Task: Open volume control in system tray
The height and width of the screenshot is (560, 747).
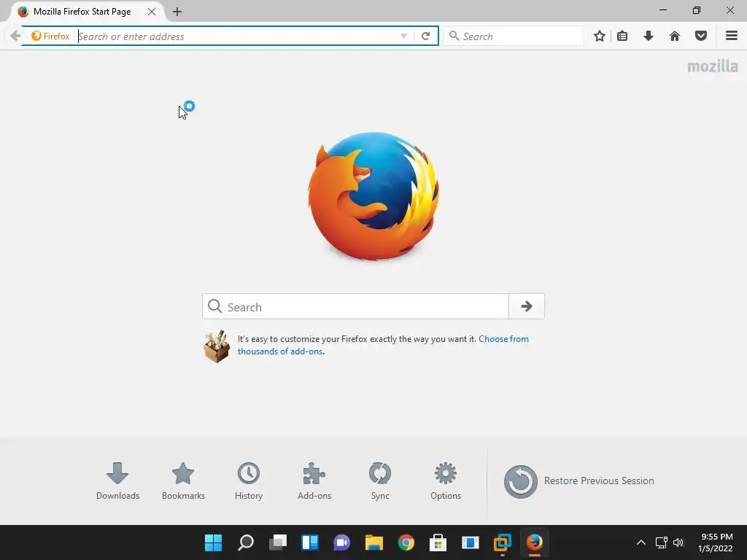Action: point(678,542)
